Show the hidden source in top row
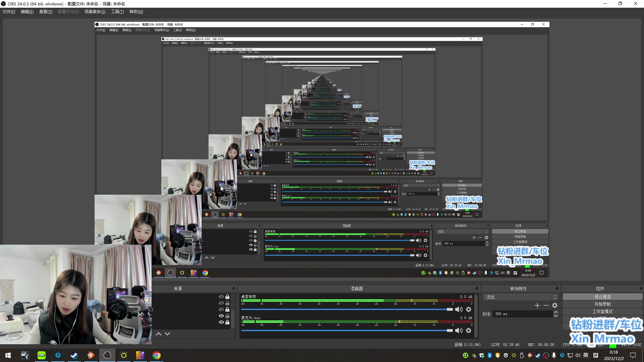 (x=221, y=297)
